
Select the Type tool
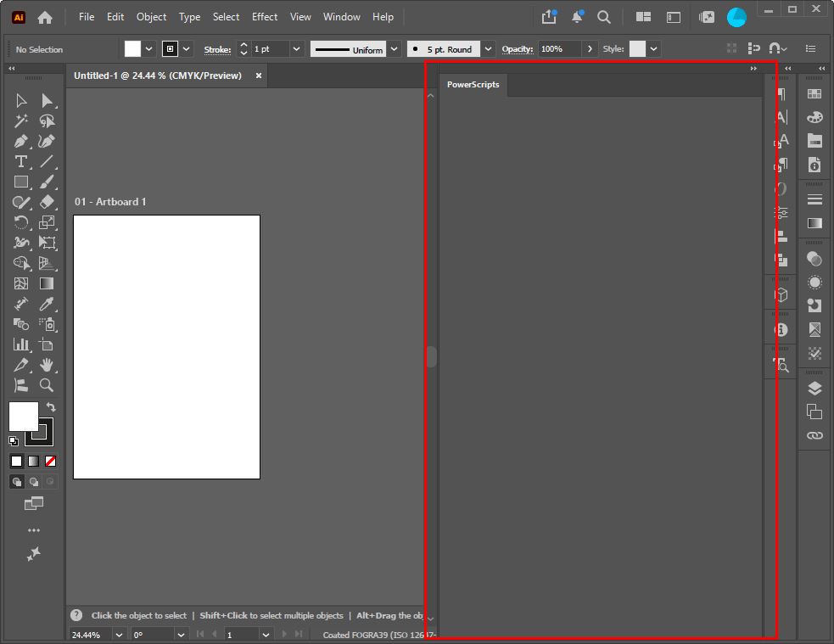pyautogui.click(x=21, y=162)
